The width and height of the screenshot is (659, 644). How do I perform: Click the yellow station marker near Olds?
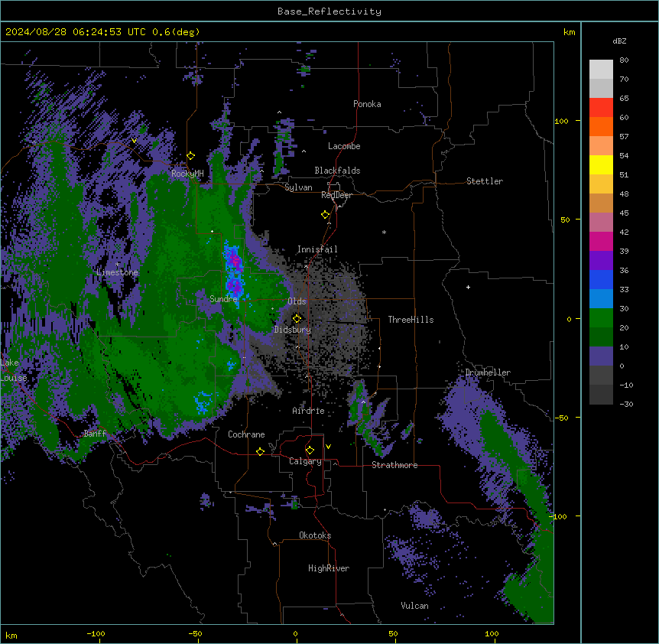coord(297,318)
